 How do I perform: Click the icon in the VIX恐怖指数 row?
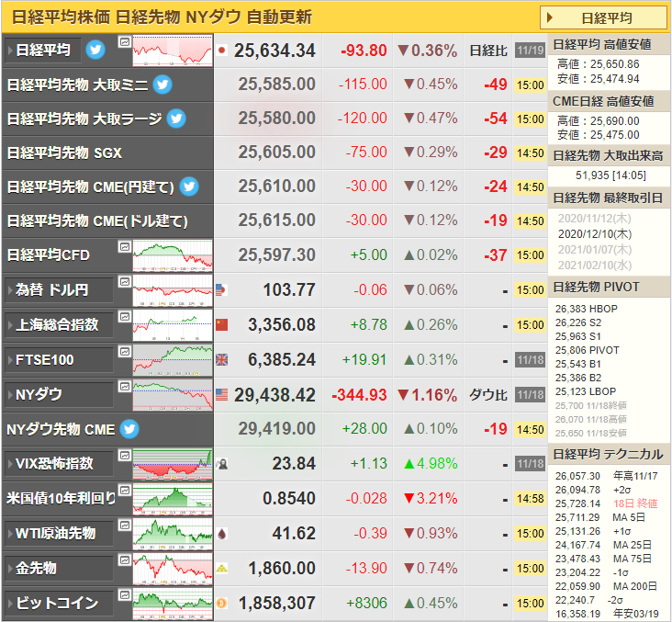pyautogui.click(x=221, y=464)
